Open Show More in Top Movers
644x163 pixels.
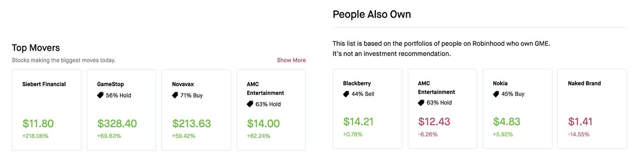291,60
